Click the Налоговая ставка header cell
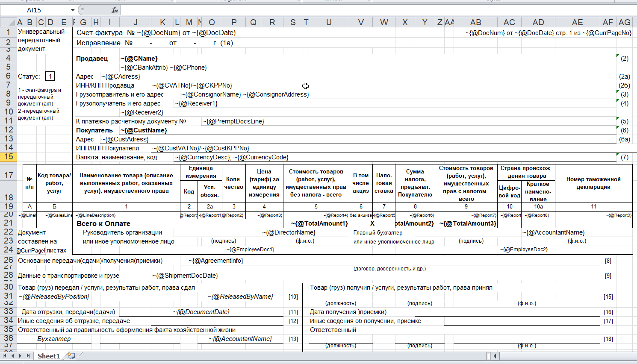The height and width of the screenshot is (364, 637). click(384, 183)
